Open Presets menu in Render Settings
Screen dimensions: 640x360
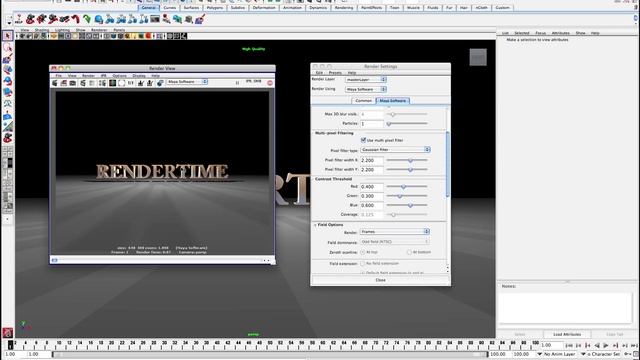(x=335, y=73)
